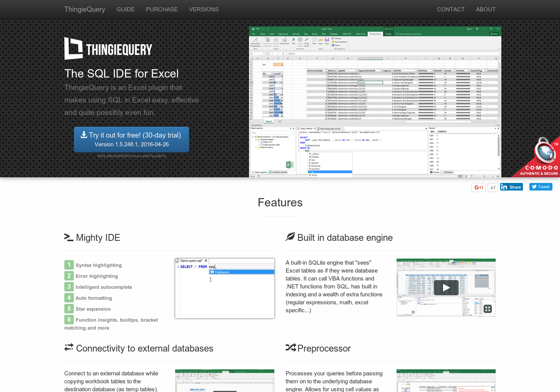
Task: Click the leaf icon beside Built in database engine
Action: coord(290,237)
